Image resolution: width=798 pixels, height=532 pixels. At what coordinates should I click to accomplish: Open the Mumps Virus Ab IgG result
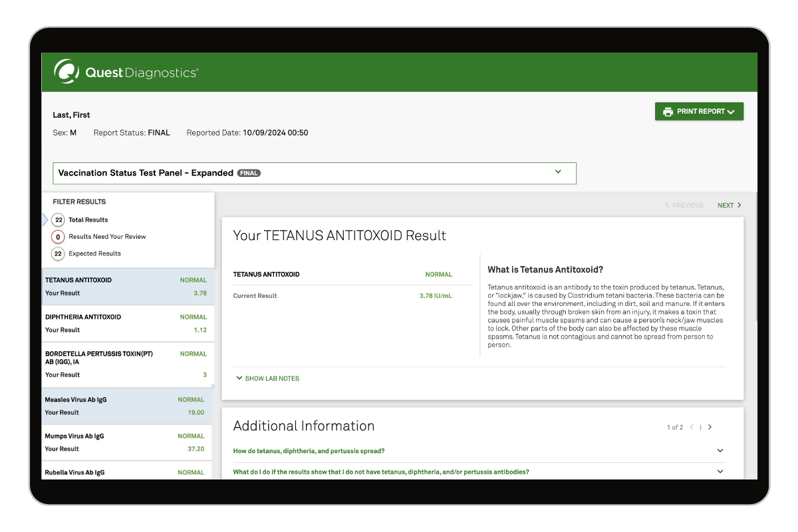[x=126, y=442]
